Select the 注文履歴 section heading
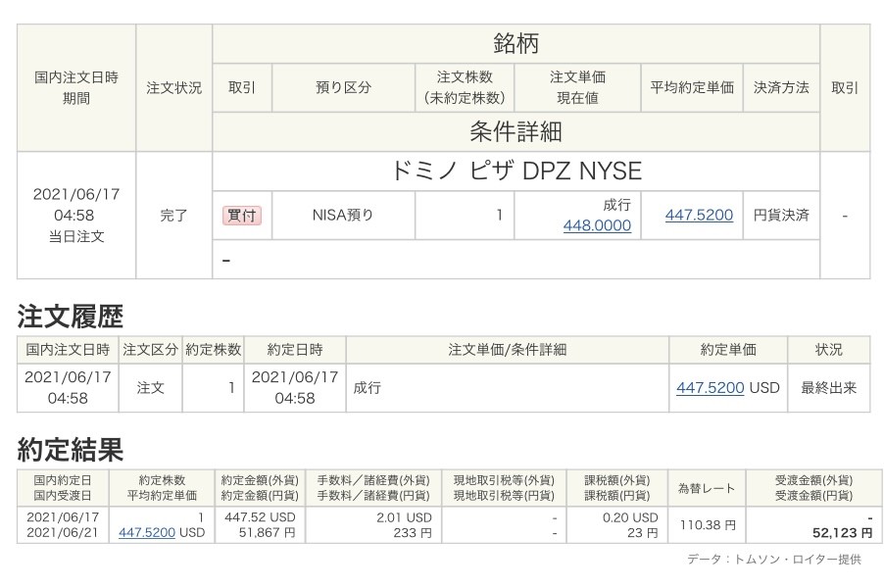This screenshot has height=588, width=884. 71,316
